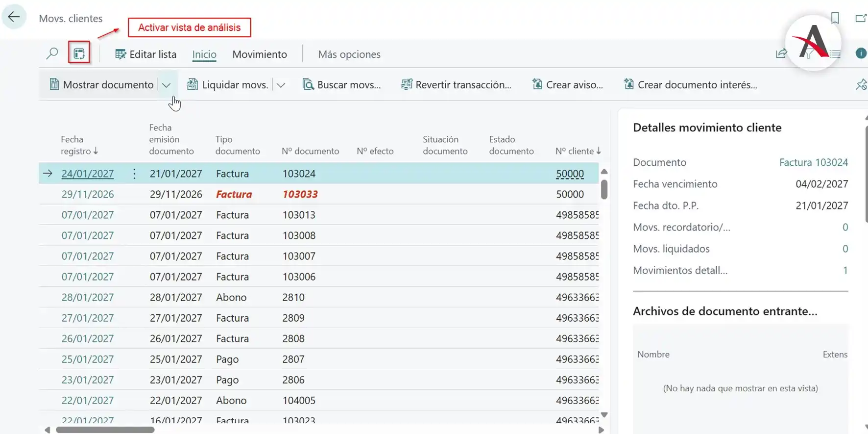Expand Mostrar documento dropdown arrow
868x434 pixels.
(x=166, y=85)
